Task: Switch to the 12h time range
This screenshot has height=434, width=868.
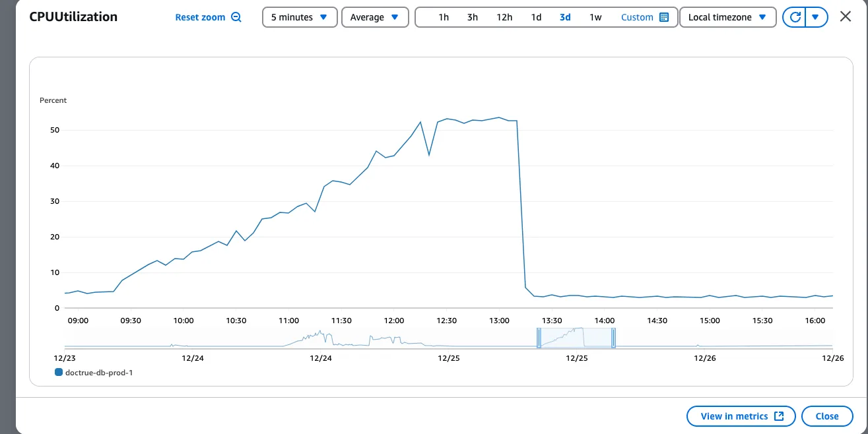Action: point(504,17)
